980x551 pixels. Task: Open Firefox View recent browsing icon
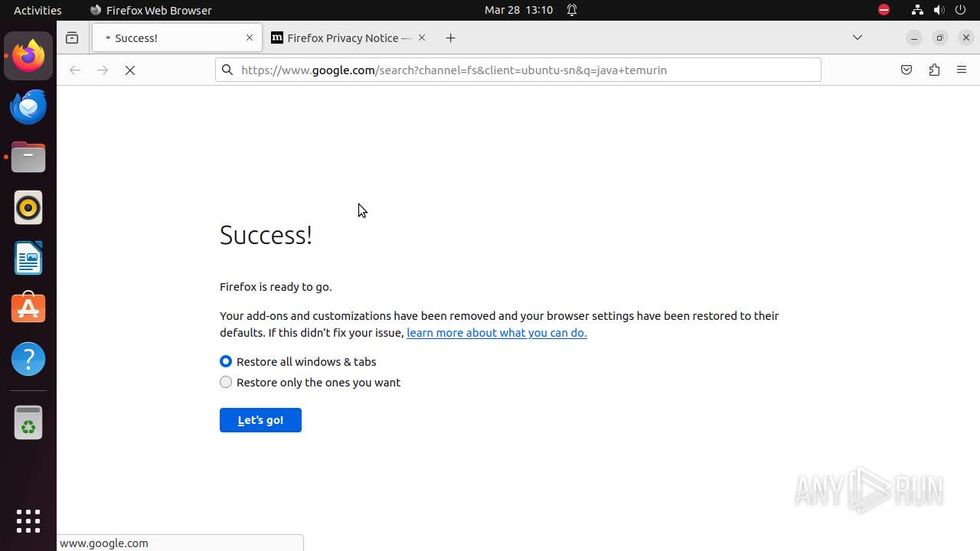[72, 37]
